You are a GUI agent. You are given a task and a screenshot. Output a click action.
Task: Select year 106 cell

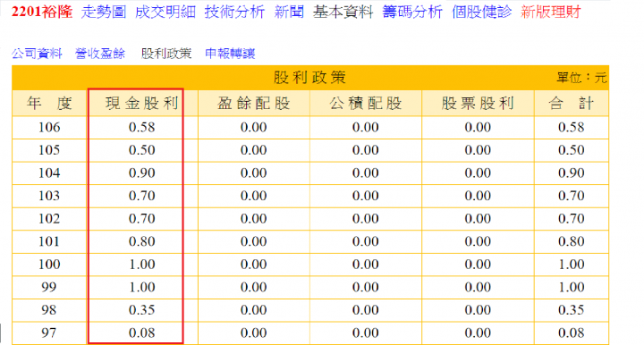(x=49, y=128)
